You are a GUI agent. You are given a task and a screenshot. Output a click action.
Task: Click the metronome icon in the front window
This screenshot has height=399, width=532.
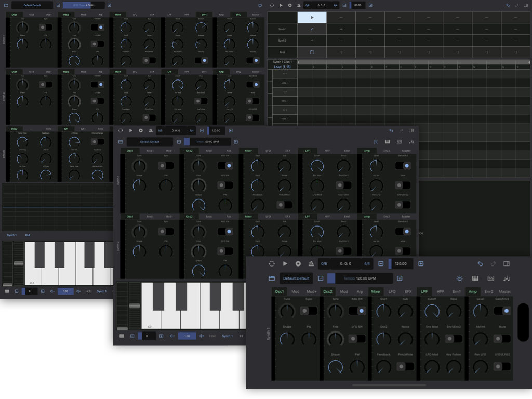click(x=311, y=264)
